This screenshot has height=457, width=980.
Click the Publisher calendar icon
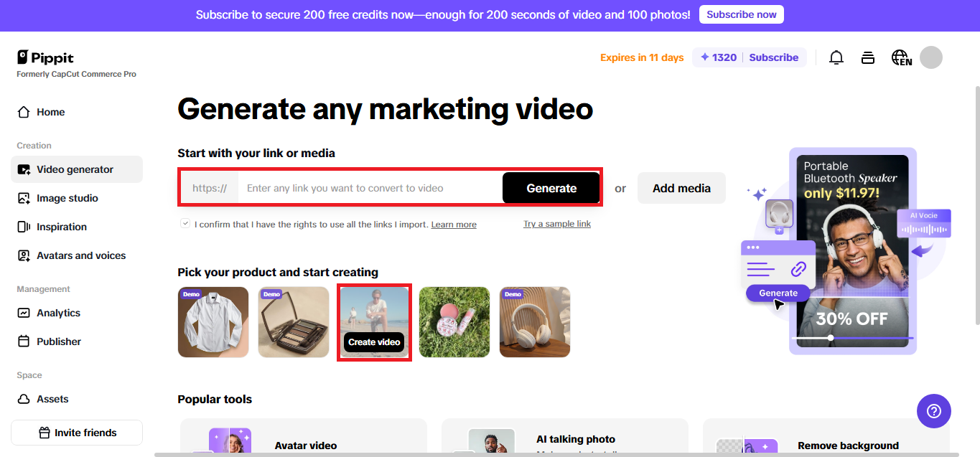pos(24,341)
